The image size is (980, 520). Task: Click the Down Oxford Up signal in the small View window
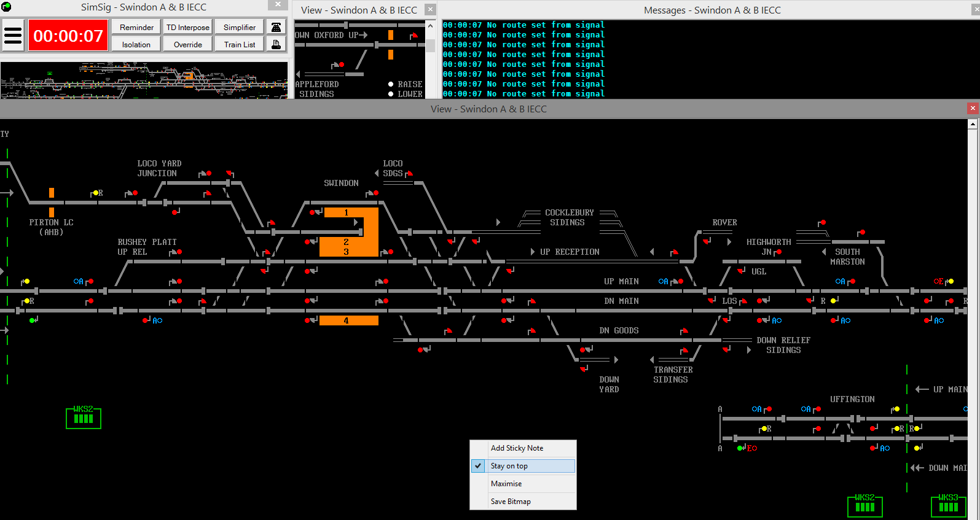[x=414, y=36]
